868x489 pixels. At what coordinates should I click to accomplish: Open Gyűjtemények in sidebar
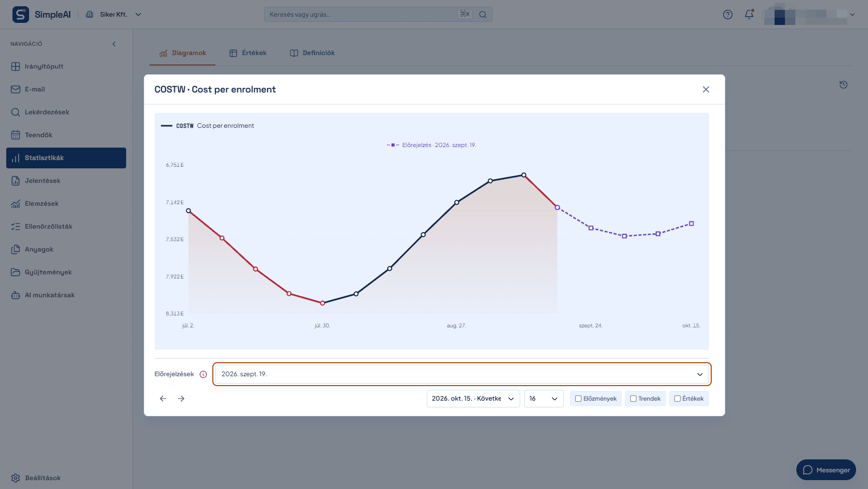(66, 272)
